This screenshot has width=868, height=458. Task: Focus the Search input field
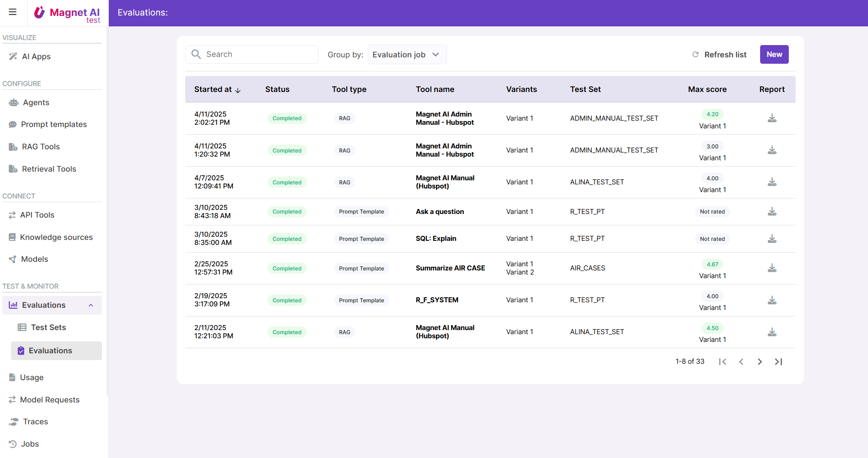coord(259,54)
